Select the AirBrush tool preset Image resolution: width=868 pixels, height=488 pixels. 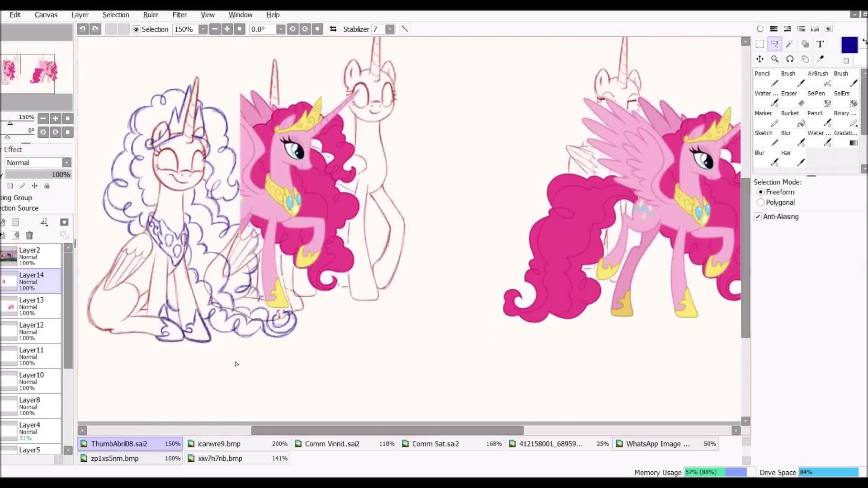(x=819, y=79)
